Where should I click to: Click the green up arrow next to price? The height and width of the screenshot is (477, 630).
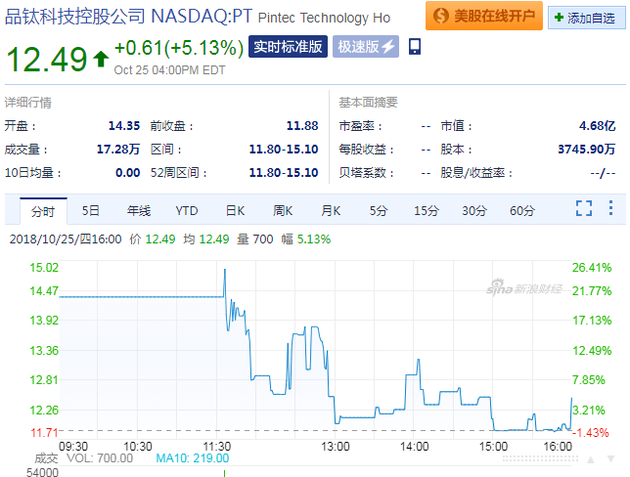pyautogui.click(x=101, y=59)
